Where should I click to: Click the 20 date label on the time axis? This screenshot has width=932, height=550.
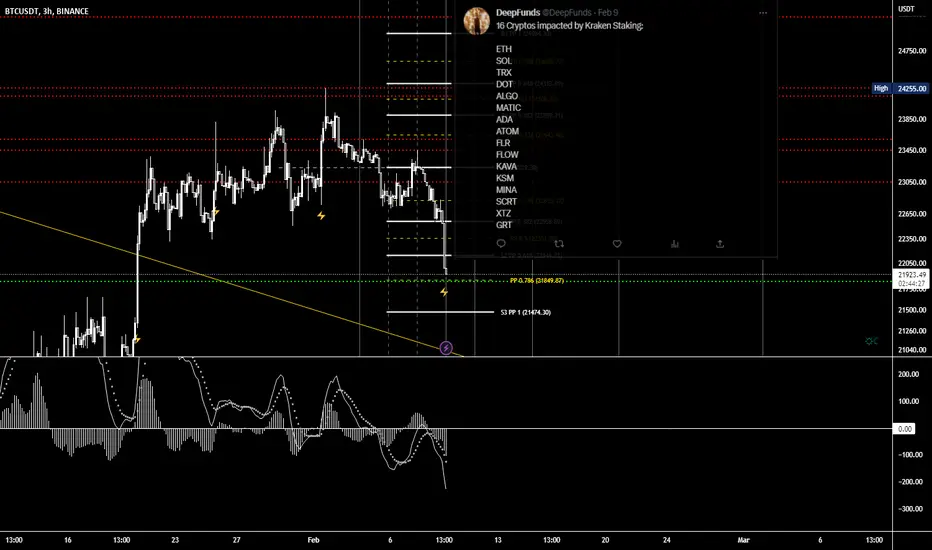point(605,540)
